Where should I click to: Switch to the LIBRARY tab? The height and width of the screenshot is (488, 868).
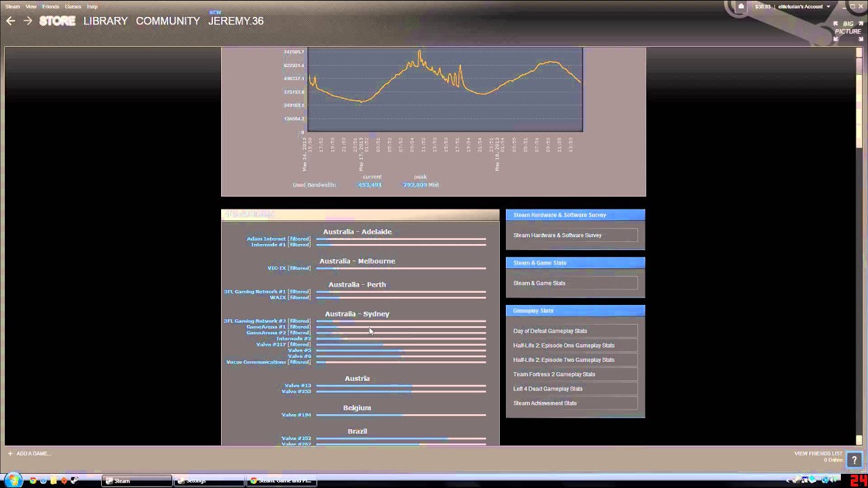(106, 21)
